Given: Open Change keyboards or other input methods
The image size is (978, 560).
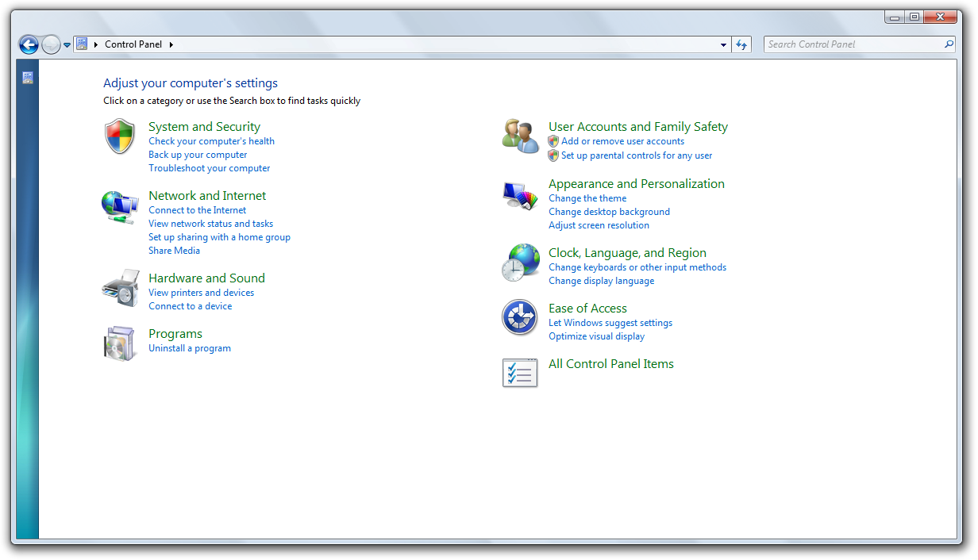Looking at the screenshot, I should pyautogui.click(x=637, y=267).
